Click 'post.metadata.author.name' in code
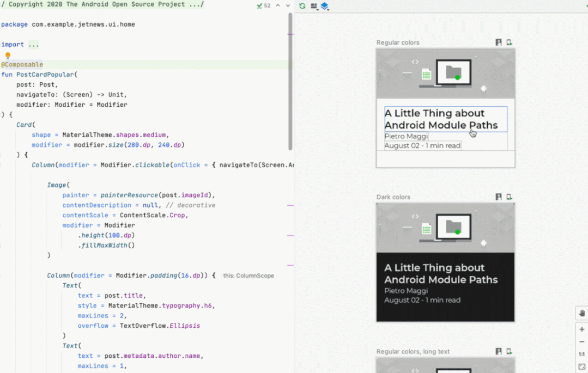588x373 pixels. [152, 356]
